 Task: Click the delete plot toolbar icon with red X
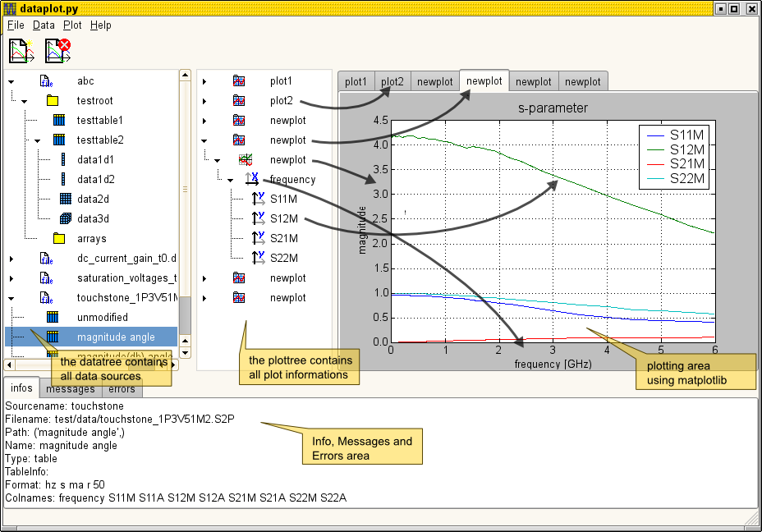pos(57,51)
